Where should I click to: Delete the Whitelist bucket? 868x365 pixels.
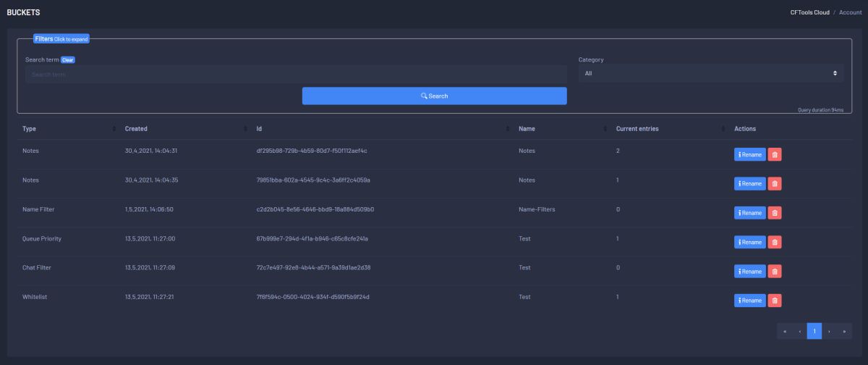[774, 300]
